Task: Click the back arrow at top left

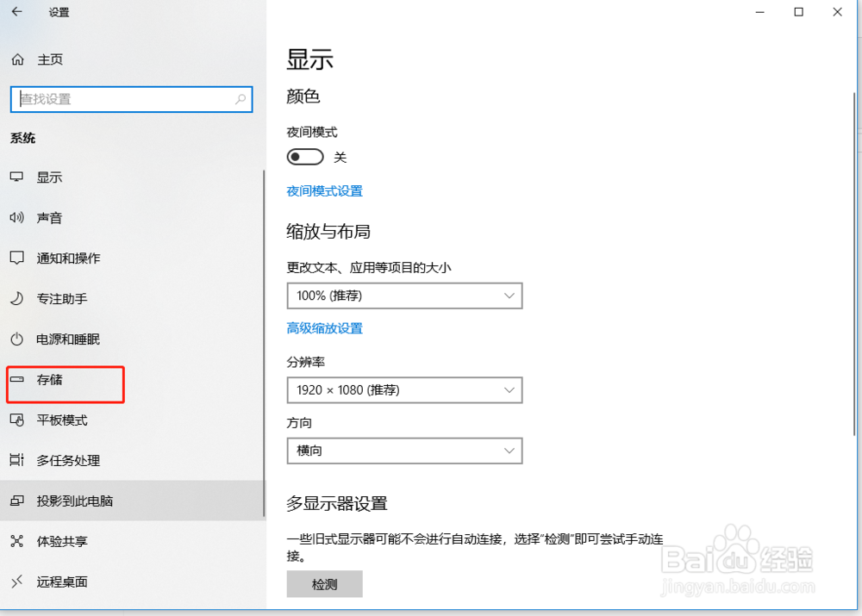Action: pos(17,12)
